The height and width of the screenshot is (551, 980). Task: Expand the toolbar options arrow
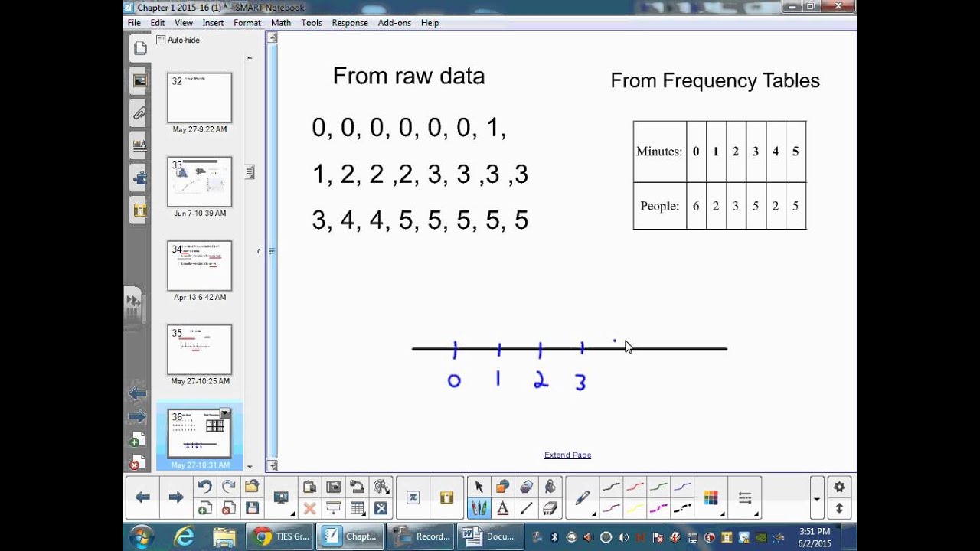point(817,499)
